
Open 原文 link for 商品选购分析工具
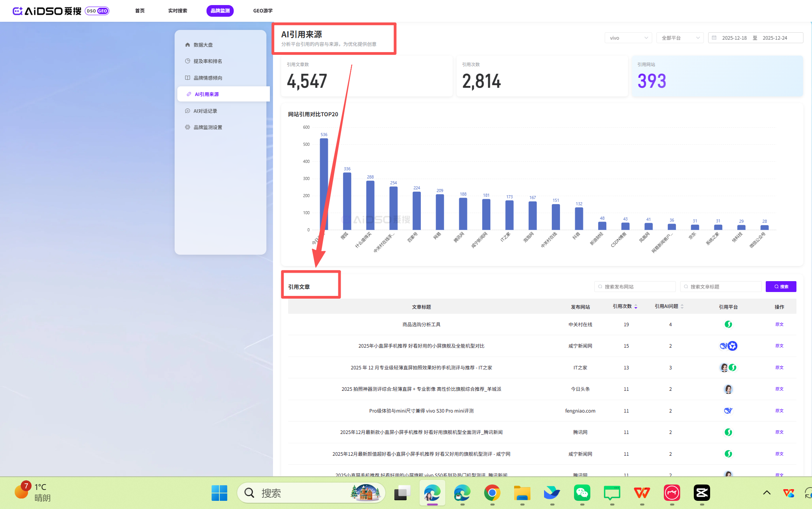click(x=779, y=324)
